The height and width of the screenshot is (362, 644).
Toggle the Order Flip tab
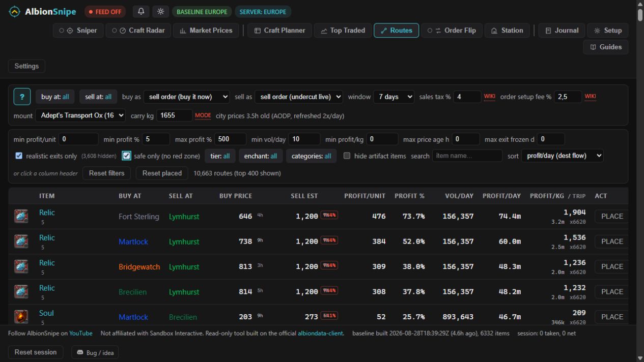[x=452, y=31]
